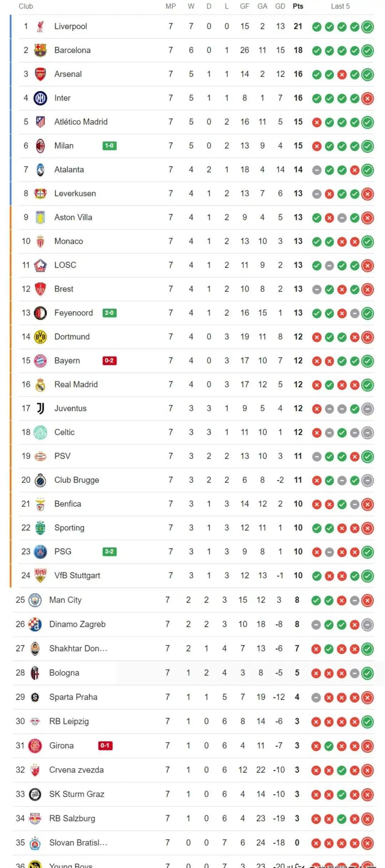
Task: Click Liverpool's most recent match result icon
Action: coord(368,27)
